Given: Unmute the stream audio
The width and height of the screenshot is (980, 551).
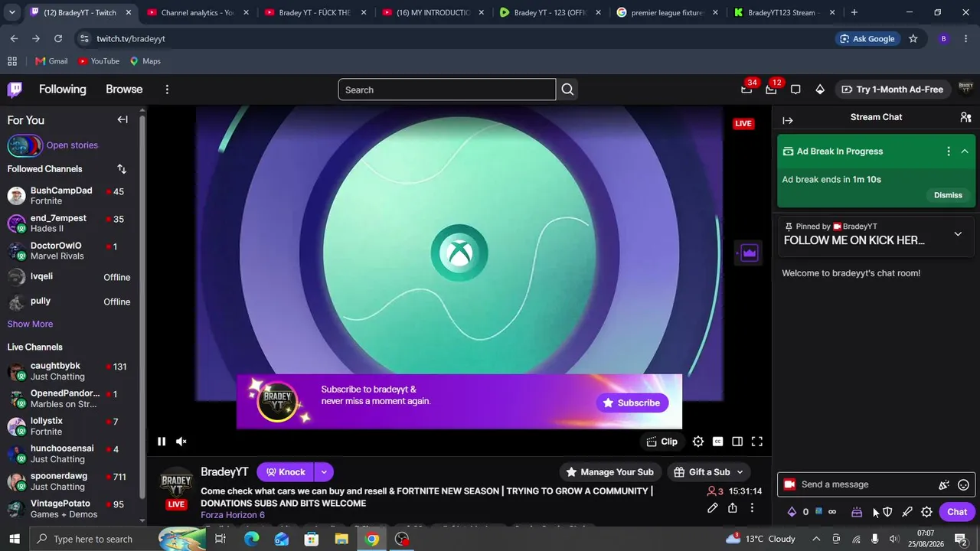Looking at the screenshot, I should pos(181,442).
